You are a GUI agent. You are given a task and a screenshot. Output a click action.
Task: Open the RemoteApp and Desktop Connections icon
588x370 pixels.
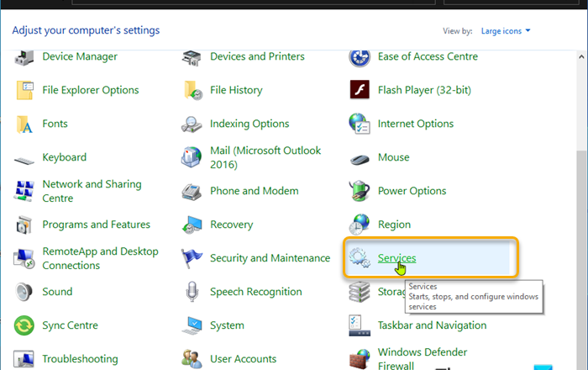pyautogui.click(x=24, y=258)
